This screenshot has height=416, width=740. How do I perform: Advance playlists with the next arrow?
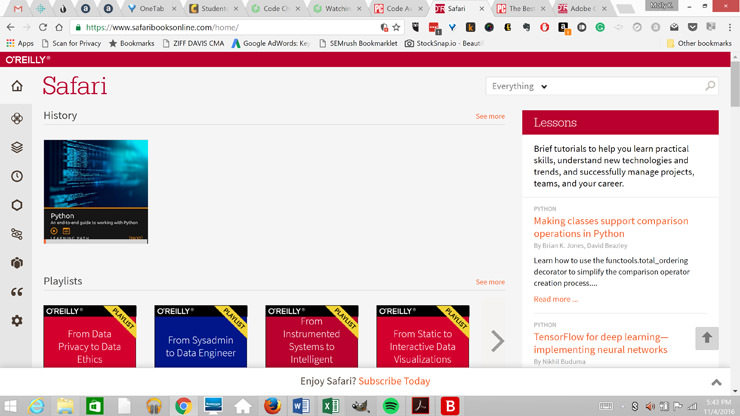tap(497, 340)
